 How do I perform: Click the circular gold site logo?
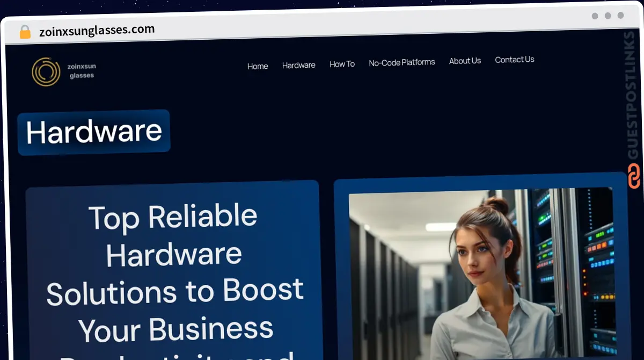tap(46, 72)
